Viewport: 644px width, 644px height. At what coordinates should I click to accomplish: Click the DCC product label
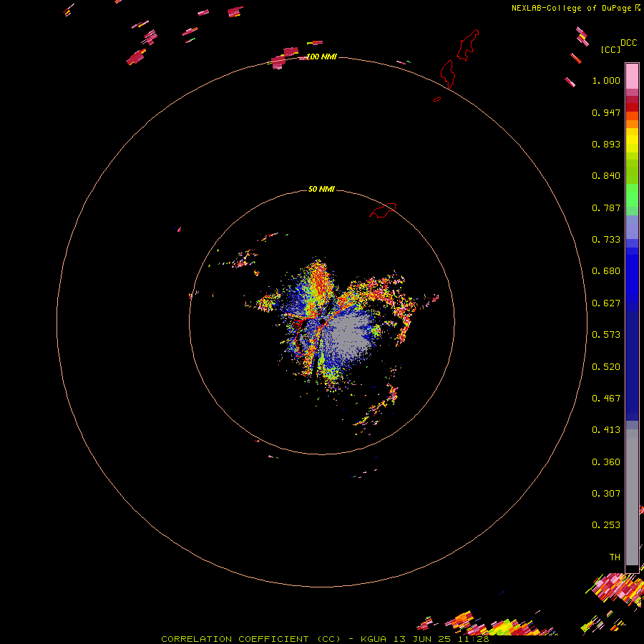628,43
